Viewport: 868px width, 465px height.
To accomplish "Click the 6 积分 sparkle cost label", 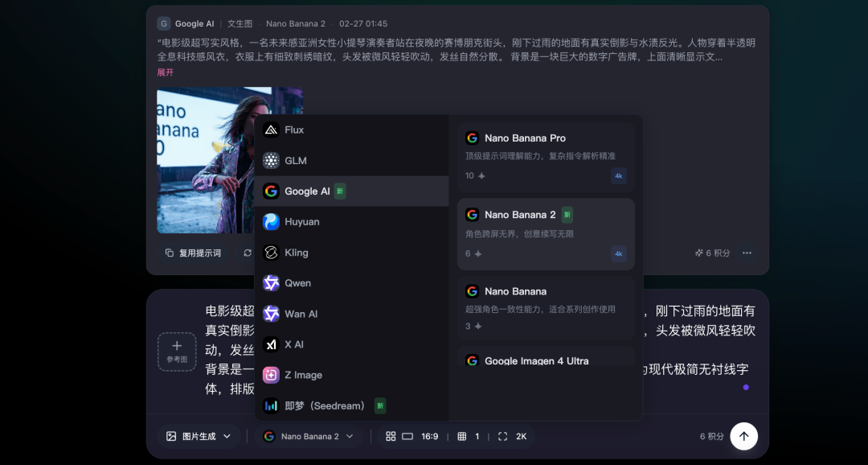I will tap(712, 253).
